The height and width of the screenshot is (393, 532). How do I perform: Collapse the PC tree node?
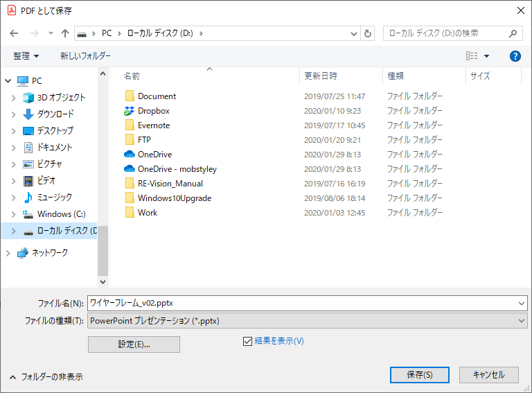click(x=8, y=80)
